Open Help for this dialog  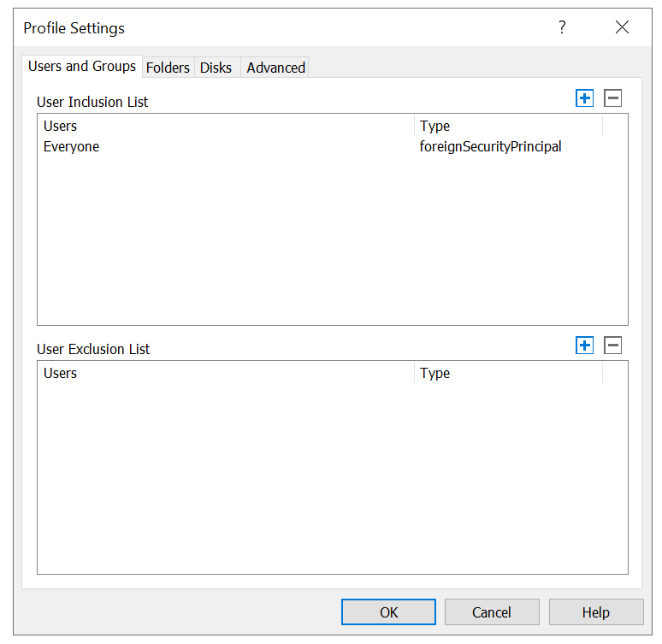596,612
